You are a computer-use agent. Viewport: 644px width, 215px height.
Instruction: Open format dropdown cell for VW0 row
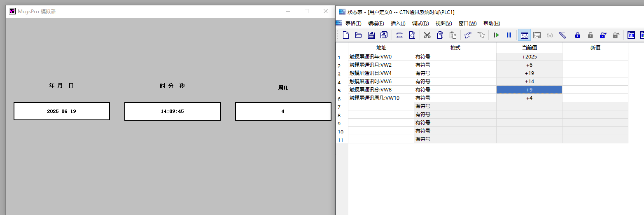(x=455, y=57)
